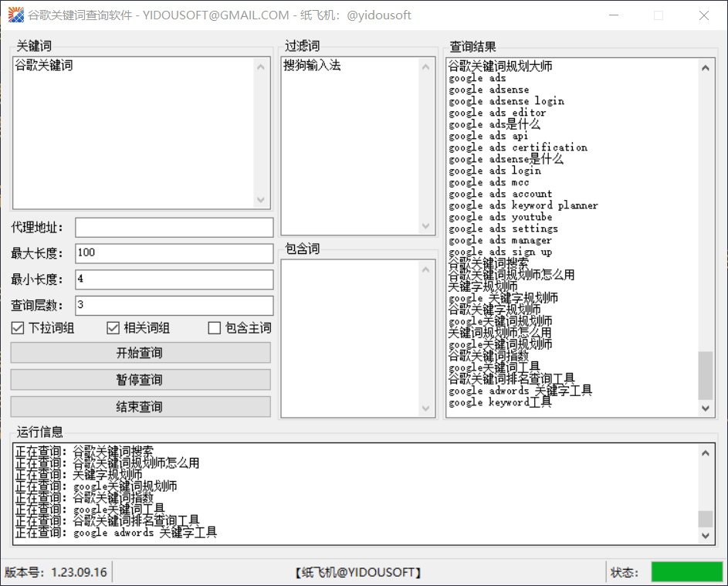This screenshot has height=586, width=728.
Task: Click the green 状态 indicator
Action: pos(687,572)
